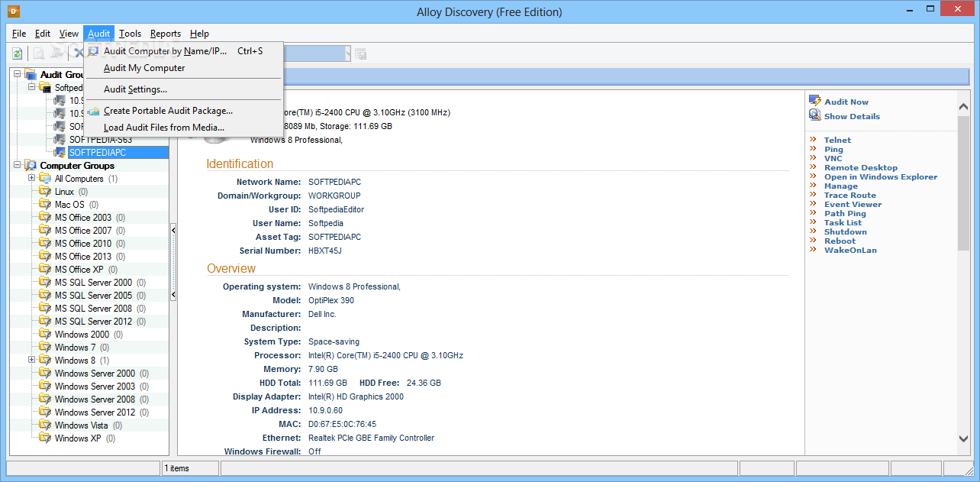Image resolution: width=980 pixels, height=482 pixels.
Task: Click the Path Ping link
Action: [x=845, y=214]
